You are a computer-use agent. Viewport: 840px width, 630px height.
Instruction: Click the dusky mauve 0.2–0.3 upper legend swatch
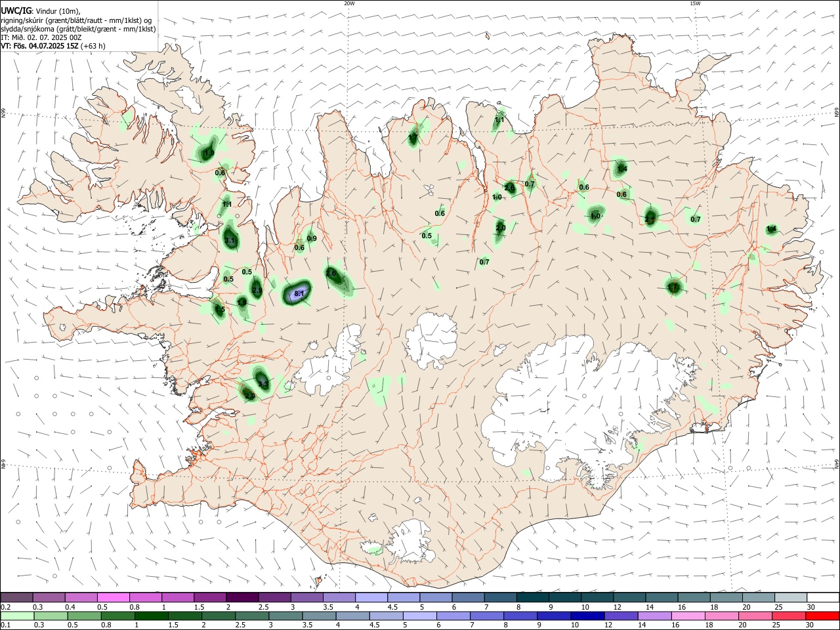(x=16, y=598)
